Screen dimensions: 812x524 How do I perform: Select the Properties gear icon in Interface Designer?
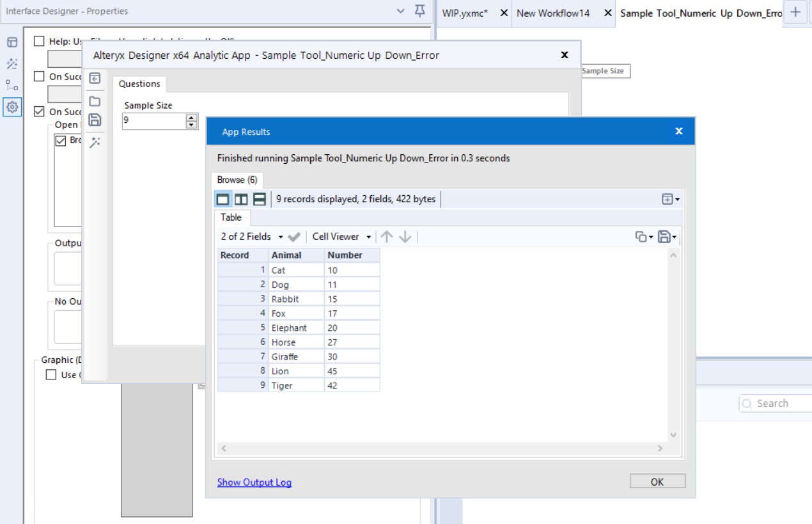pos(12,107)
